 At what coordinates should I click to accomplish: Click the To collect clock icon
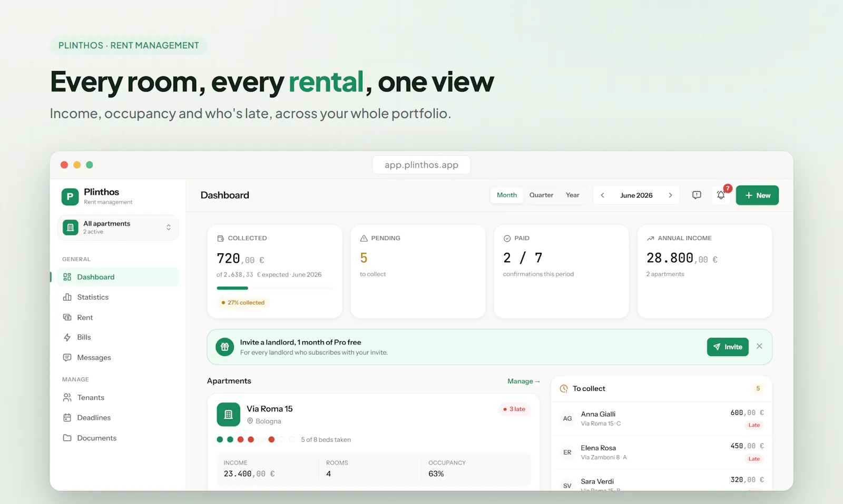click(x=564, y=389)
